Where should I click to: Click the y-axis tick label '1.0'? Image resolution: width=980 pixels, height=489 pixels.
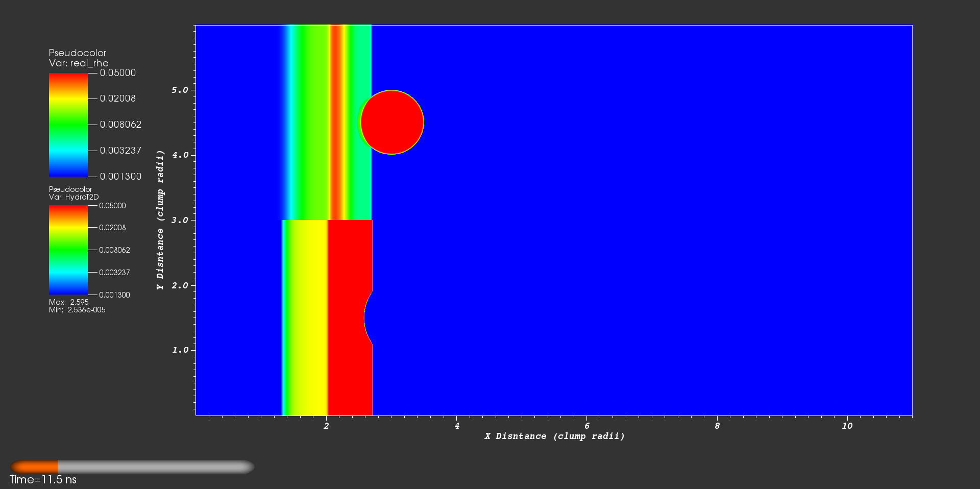point(180,350)
